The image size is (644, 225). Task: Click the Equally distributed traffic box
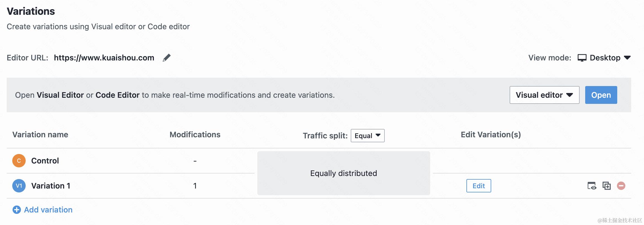343,173
